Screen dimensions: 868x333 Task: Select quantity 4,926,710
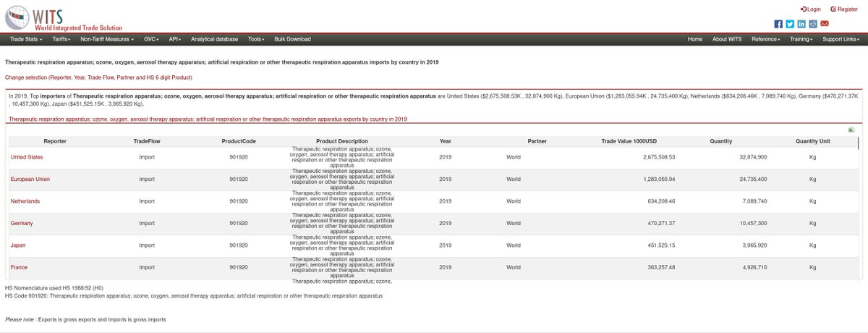(x=755, y=267)
